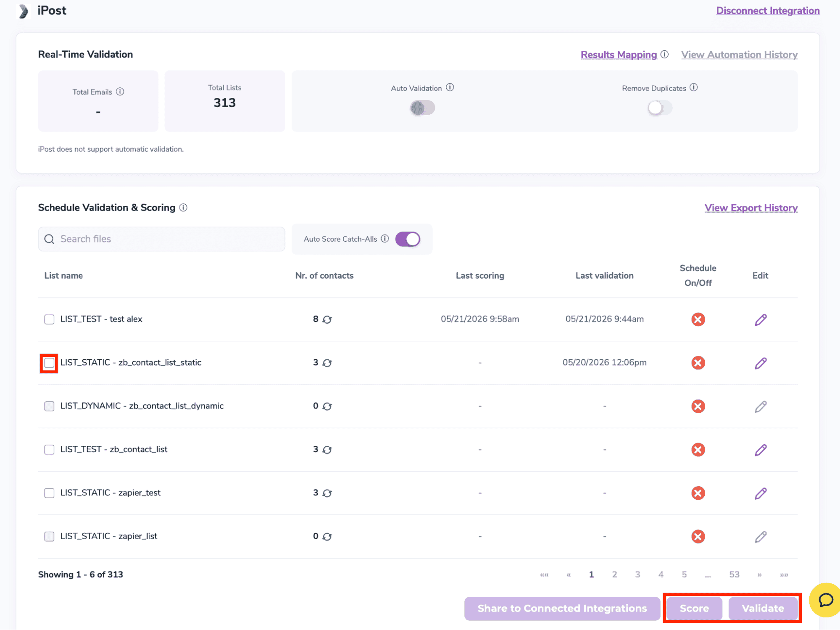Open the chat support bubble

826,600
